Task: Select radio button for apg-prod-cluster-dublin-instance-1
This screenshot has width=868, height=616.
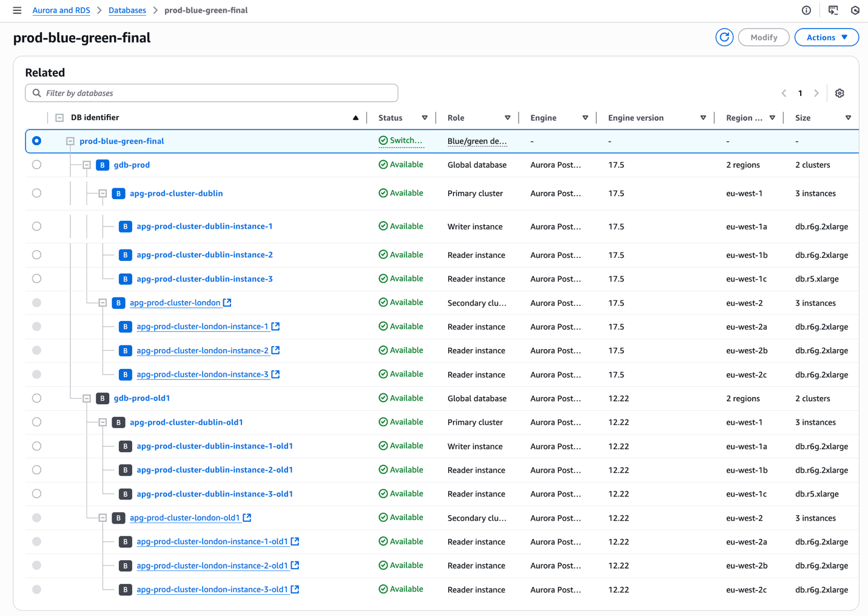Action: pyautogui.click(x=37, y=226)
